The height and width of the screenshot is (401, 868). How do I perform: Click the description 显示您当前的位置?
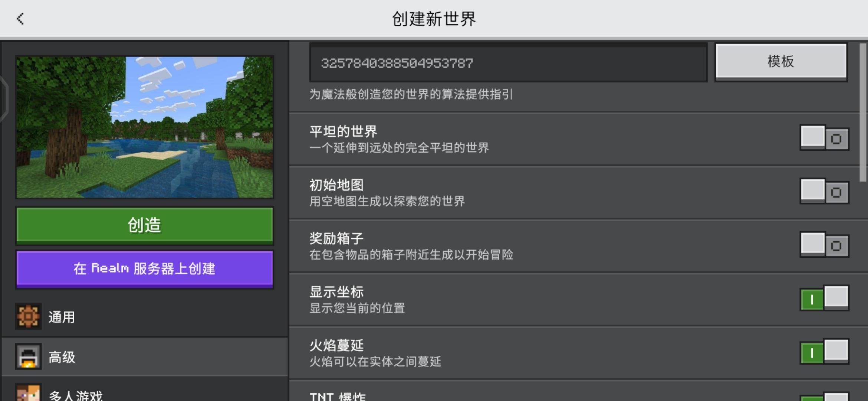pyautogui.click(x=357, y=308)
